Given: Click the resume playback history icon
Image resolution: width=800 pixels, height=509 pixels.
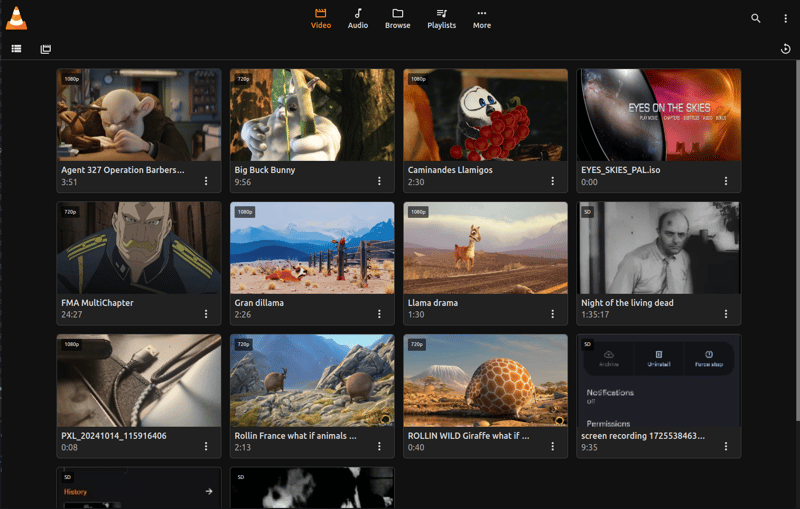Looking at the screenshot, I should pos(785,48).
